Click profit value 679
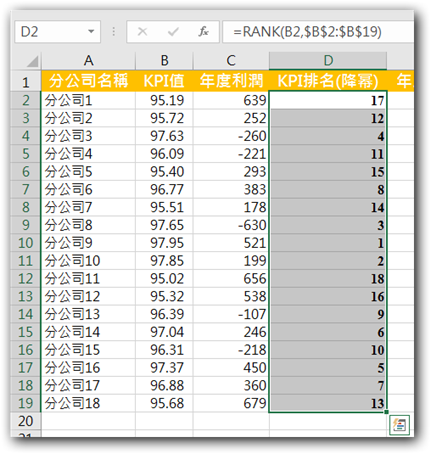This screenshot has height=454, width=431. pos(231,403)
